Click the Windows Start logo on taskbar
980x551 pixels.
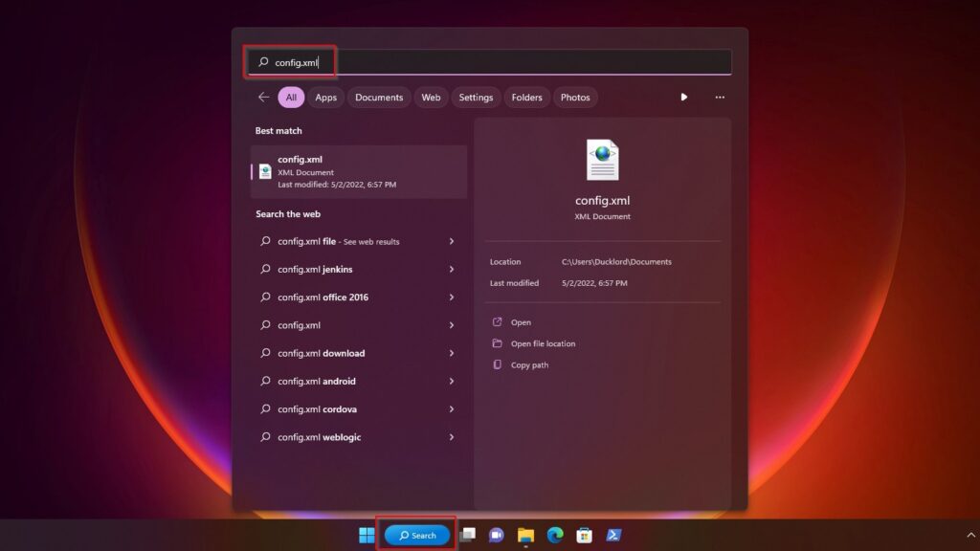click(367, 535)
